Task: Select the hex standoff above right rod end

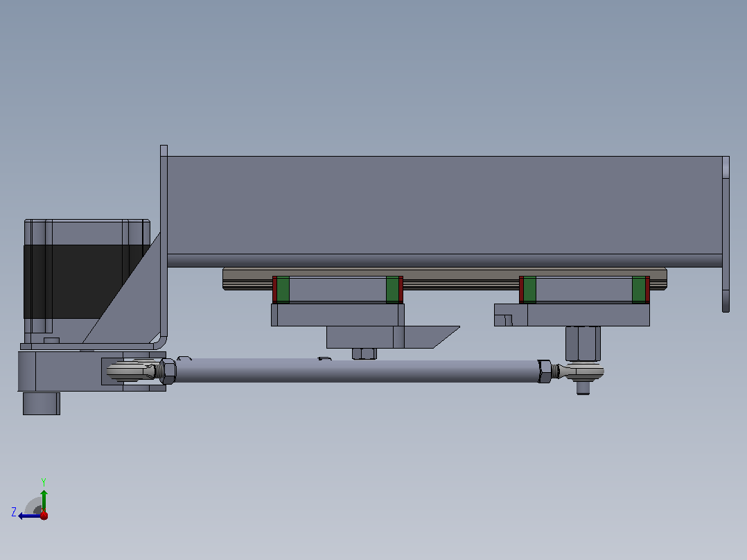Action: [x=583, y=343]
